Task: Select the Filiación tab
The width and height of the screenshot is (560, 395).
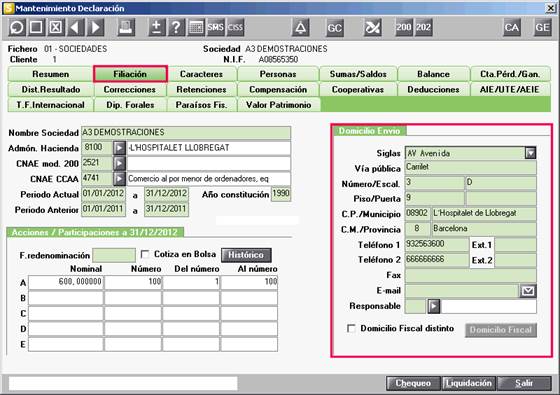Action: click(130, 74)
